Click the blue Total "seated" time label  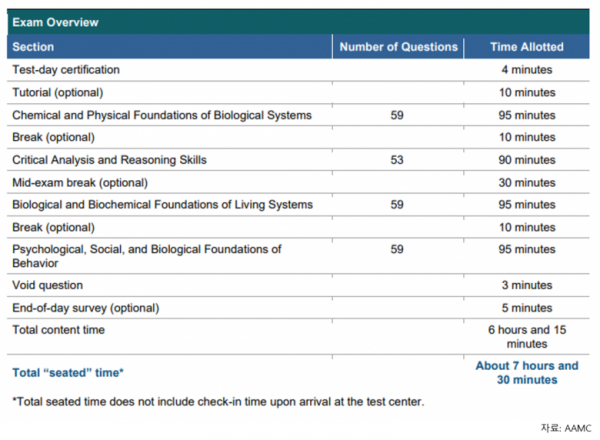tap(68, 373)
